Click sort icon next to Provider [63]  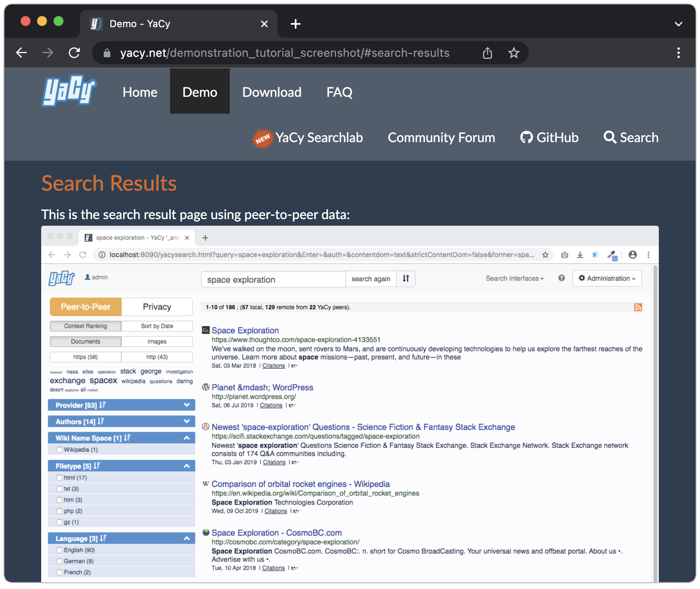click(103, 405)
